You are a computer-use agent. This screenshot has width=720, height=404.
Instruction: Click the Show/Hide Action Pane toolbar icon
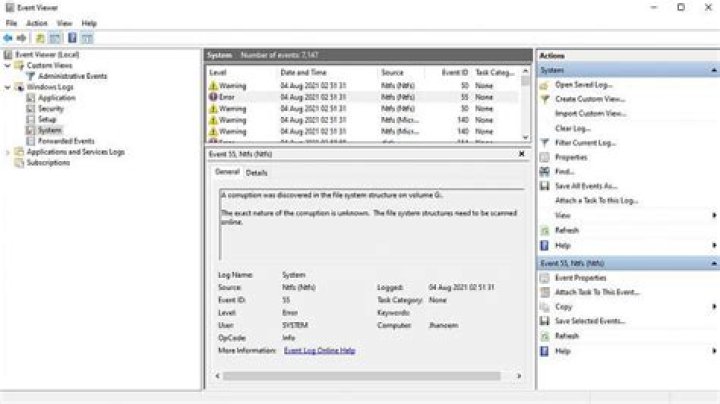click(x=87, y=38)
